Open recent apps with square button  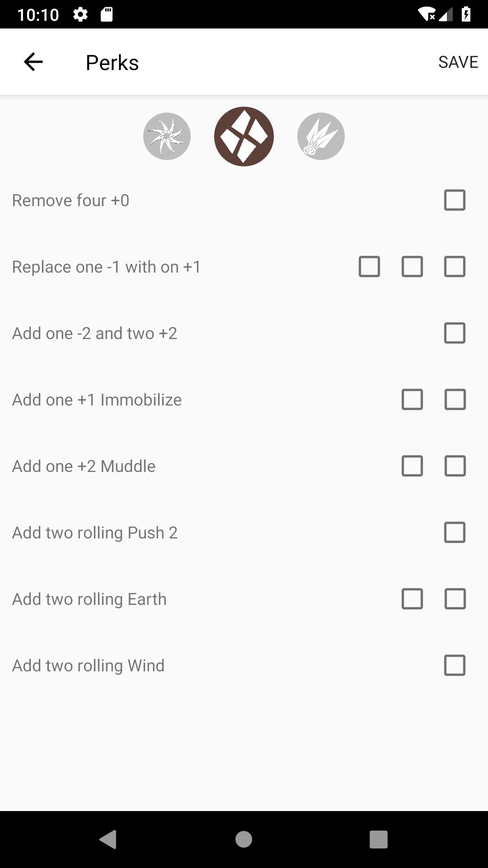click(x=378, y=840)
